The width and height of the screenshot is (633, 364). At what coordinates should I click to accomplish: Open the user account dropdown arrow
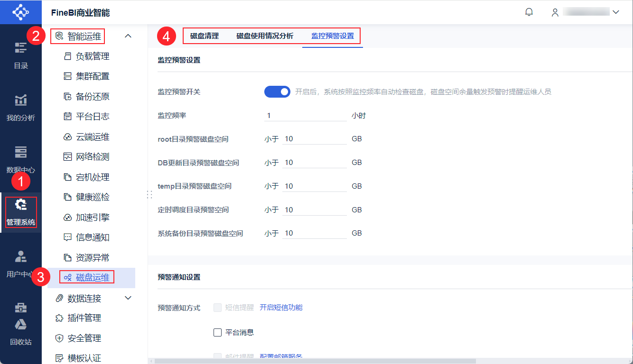click(x=616, y=12)
